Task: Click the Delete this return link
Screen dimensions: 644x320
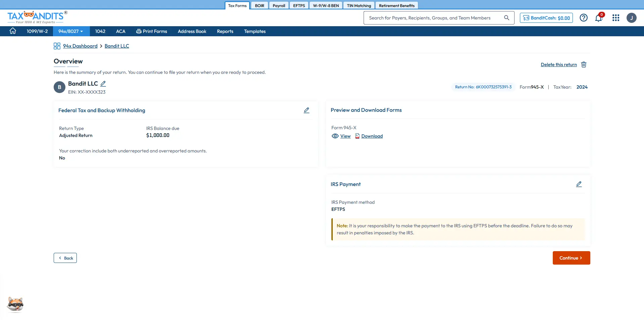Action: click(559, 64)
